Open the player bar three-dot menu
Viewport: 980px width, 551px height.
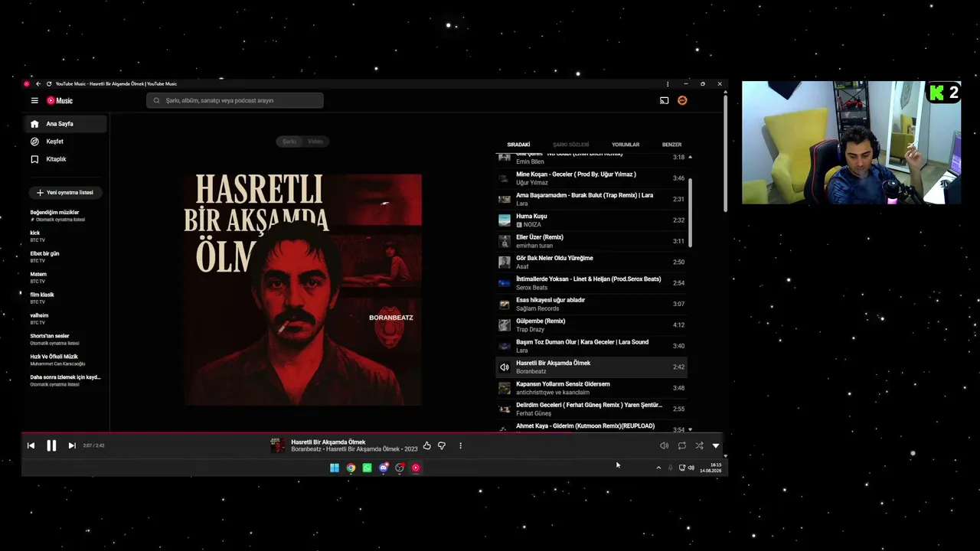tap(460, 445)
